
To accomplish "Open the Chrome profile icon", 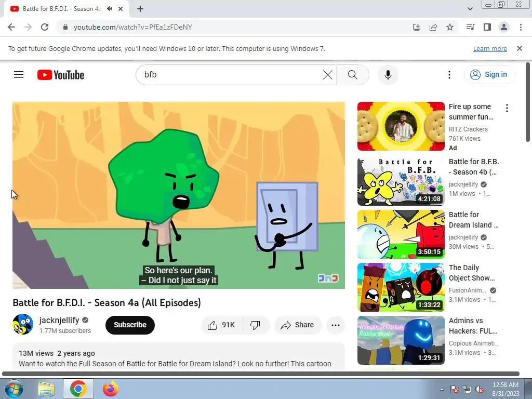I will point(504,27).
